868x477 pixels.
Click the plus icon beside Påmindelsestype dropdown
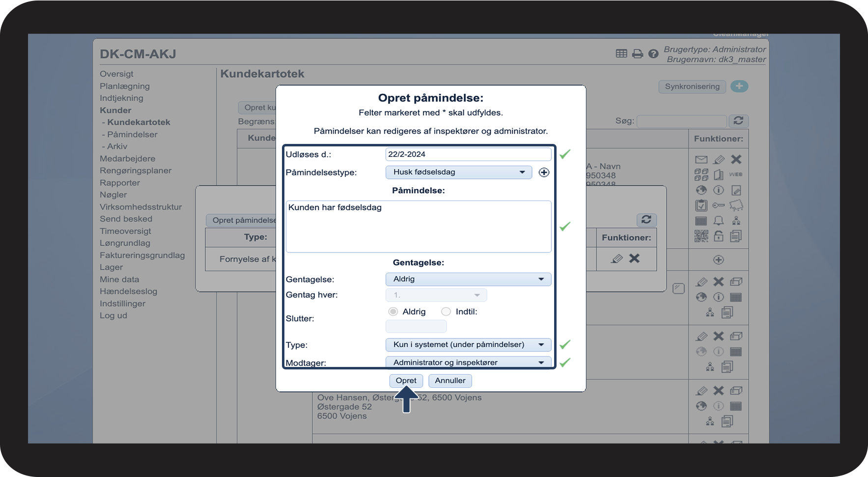point(543,172)
